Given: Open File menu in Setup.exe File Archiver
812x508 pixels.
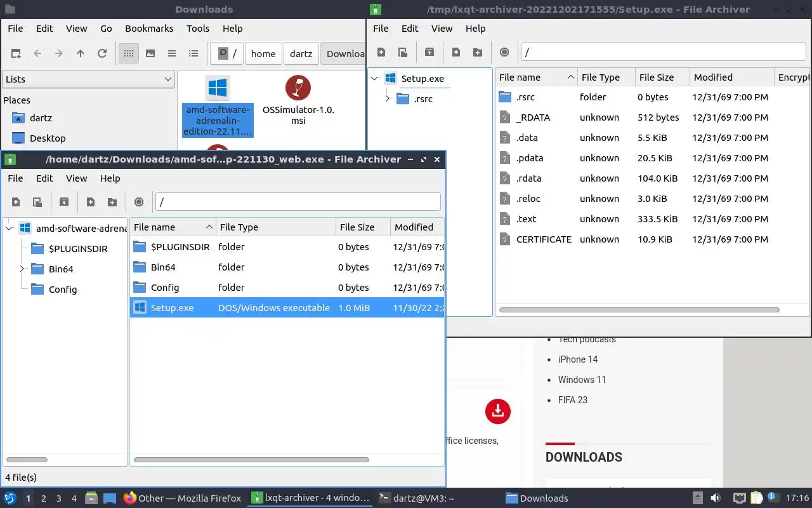Looking at the screenshot, I should (x=381, y=29).
